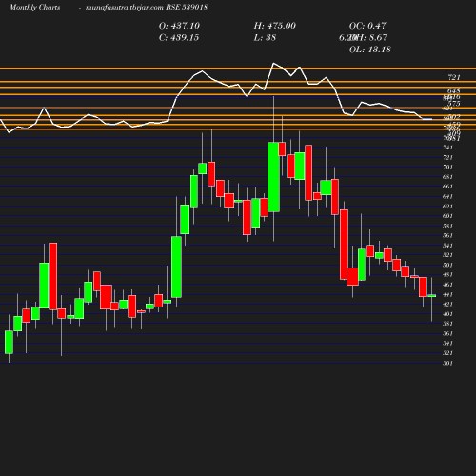Image resolution: width=476 pixels, height=476 pixels.
Task: Click the 301 price axis label
Action: (x=447, y=363)
